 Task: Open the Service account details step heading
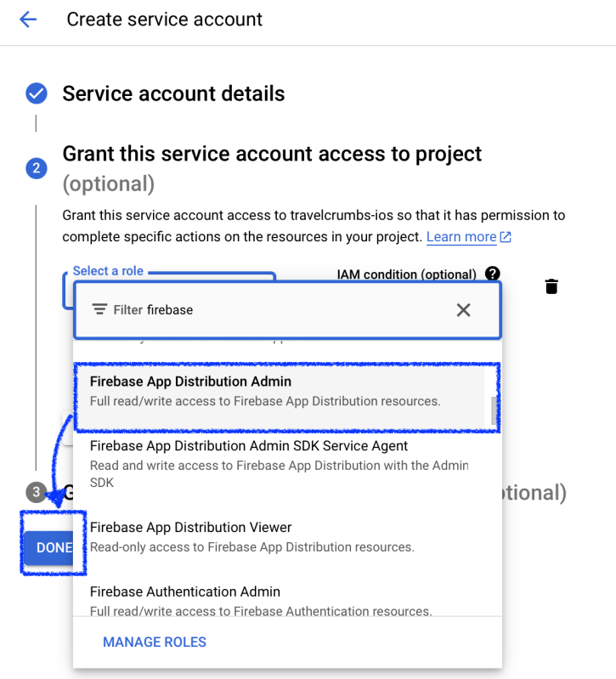click(x=173, y=93)
